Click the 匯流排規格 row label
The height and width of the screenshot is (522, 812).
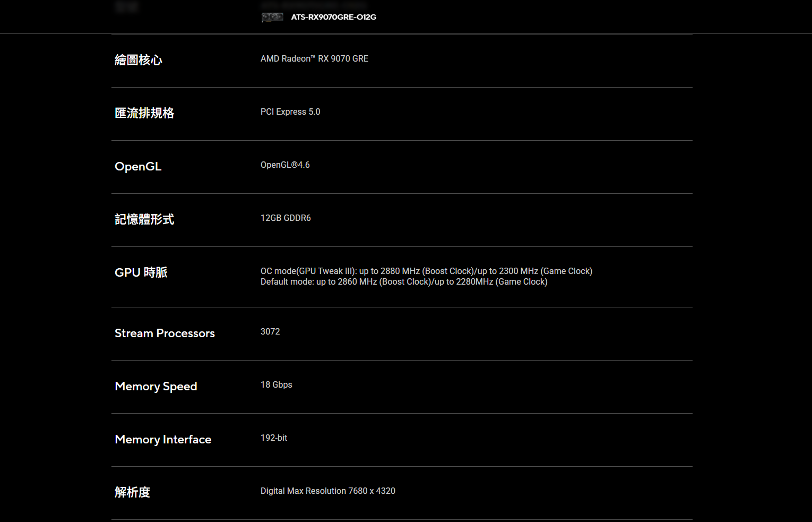(x=144, y=113)
